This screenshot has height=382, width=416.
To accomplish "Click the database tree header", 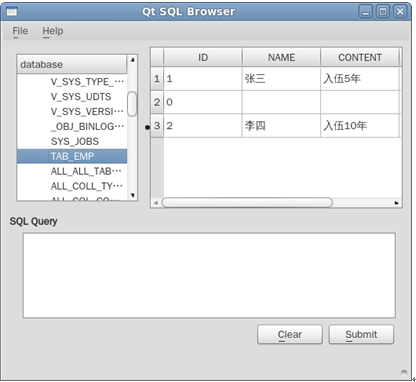I will pos(72,64).
